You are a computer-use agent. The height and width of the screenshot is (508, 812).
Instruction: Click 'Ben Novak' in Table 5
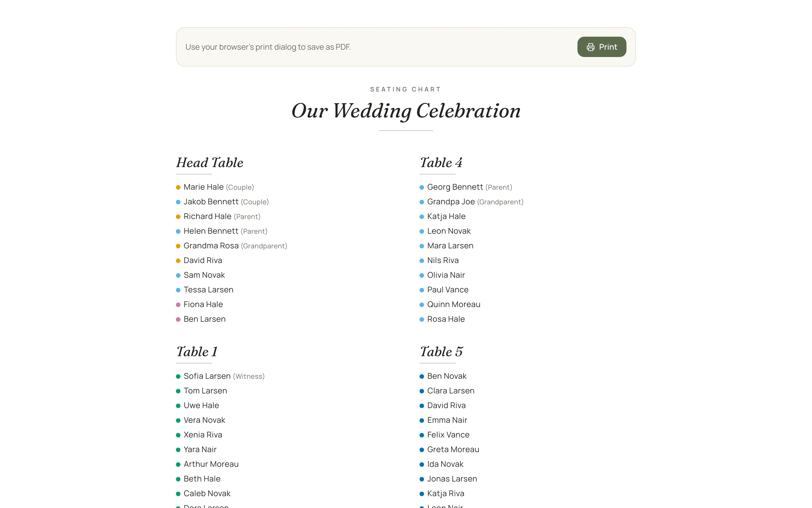click(x=447, y=376)
